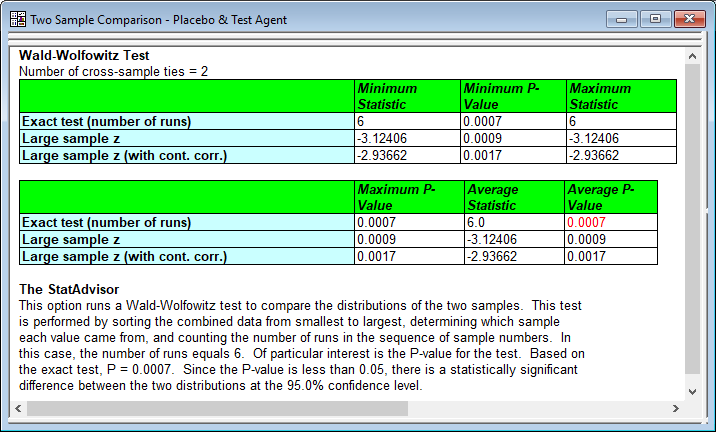This screenshot has width=716, height=432.
Task: Select the red Average P-Value cell
Action: pos(611,222)
